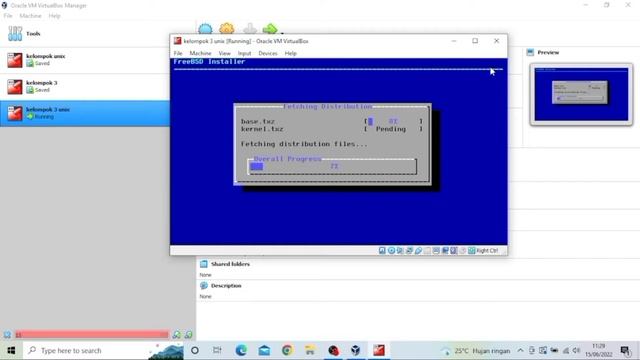Select the Tools entry in VirtualBox Manager
The width and height of the screenshot is (640, 360).
point(84,34)
